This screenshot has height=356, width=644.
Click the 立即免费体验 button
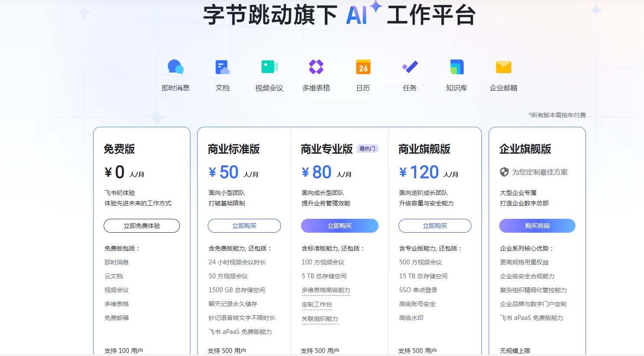tap(142, 226)
